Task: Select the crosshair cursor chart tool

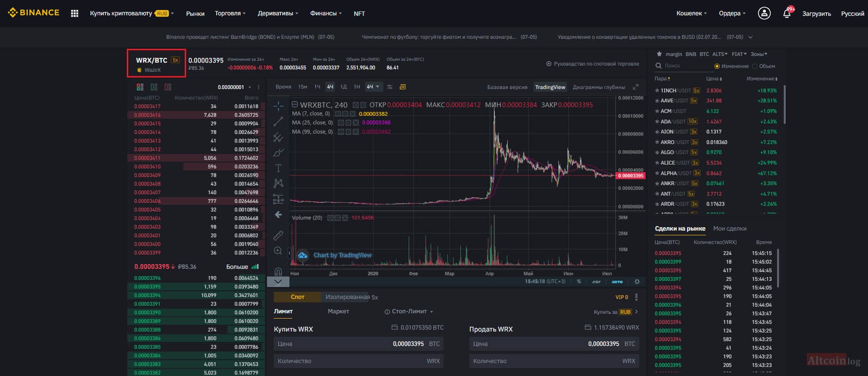Action: (x=278, y=106)
